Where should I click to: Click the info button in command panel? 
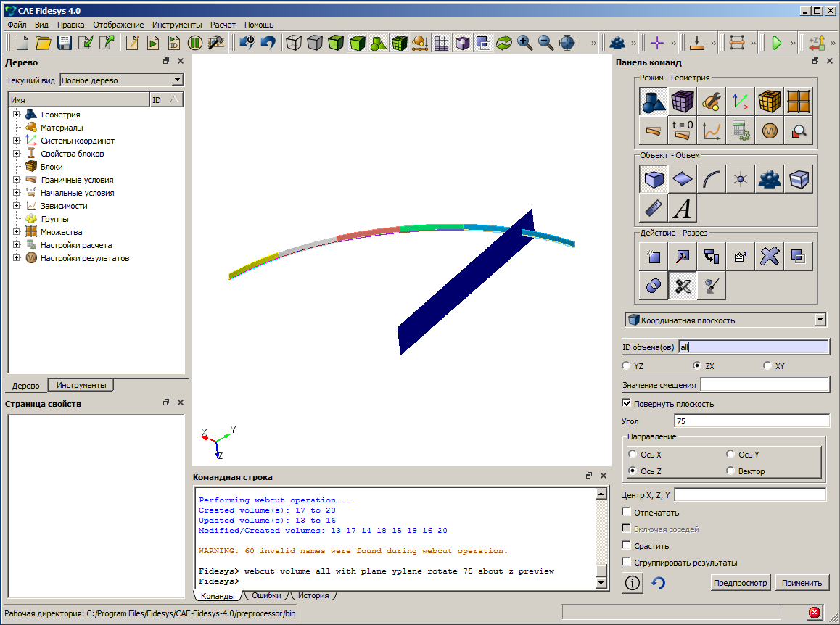pyautogui.click(x=632, y=583)
